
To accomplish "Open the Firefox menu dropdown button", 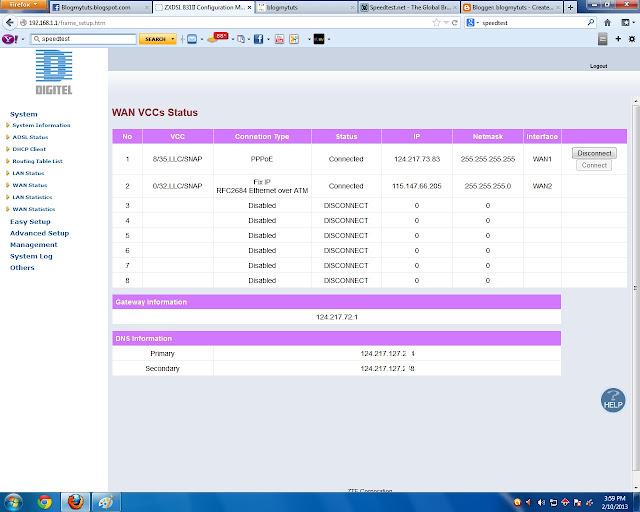I will coord(23,4).
